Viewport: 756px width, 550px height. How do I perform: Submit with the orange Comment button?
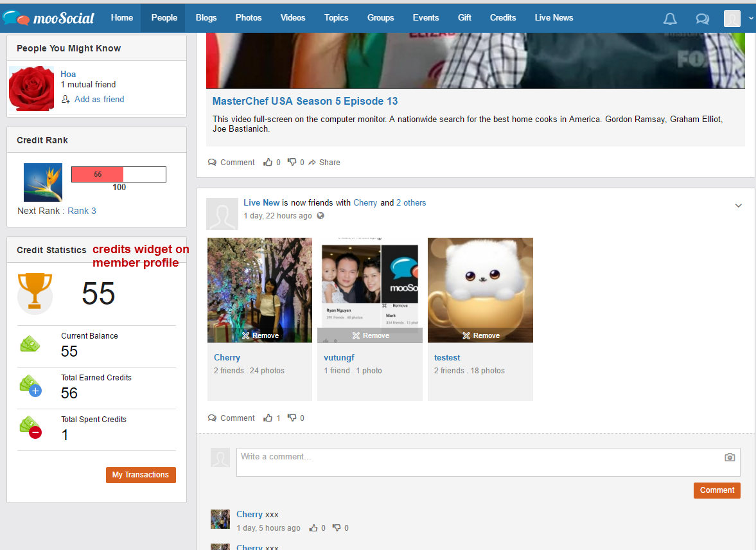click(x=717, y=490)
